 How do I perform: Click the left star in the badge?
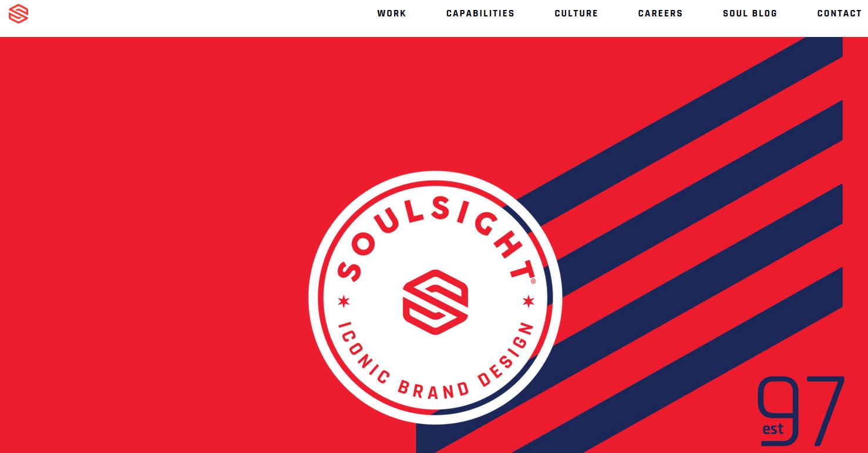(344, 302)
